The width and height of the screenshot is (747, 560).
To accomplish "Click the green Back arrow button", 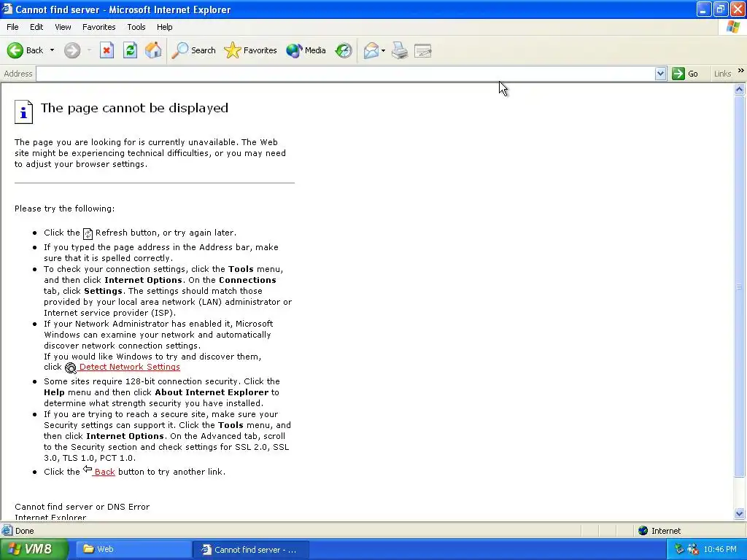I will 26,50.
